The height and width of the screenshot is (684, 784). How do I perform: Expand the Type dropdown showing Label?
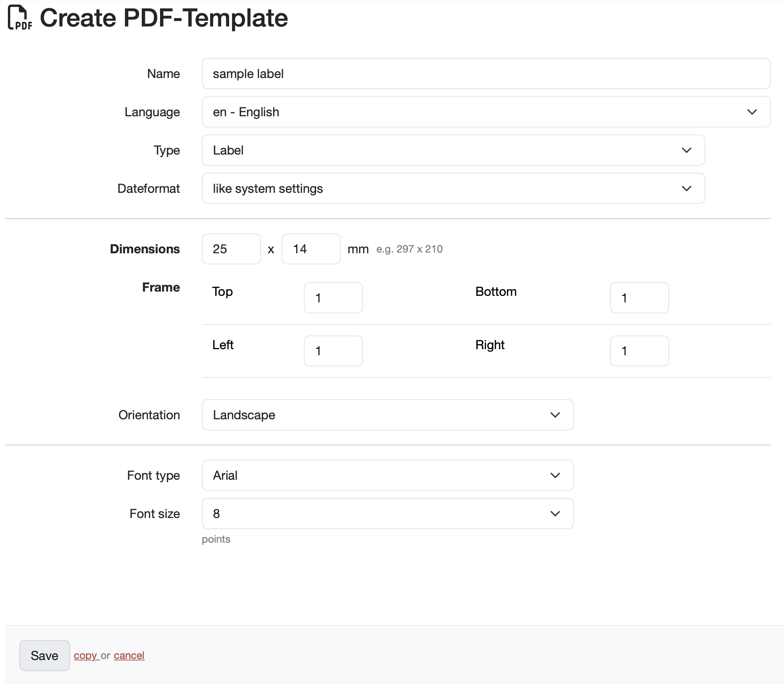coord(453,150)
